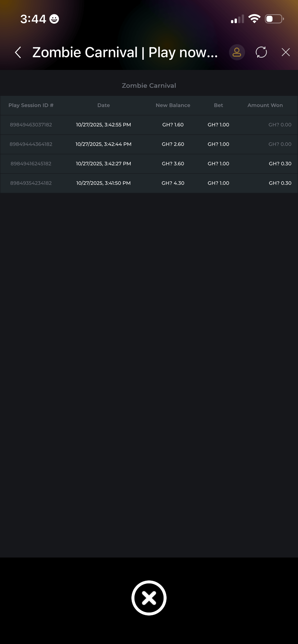Image resolution: width=298 pixels, height=644 pixels.
Task: Click the New Balance column header
Action: click(x=173, y=105)
